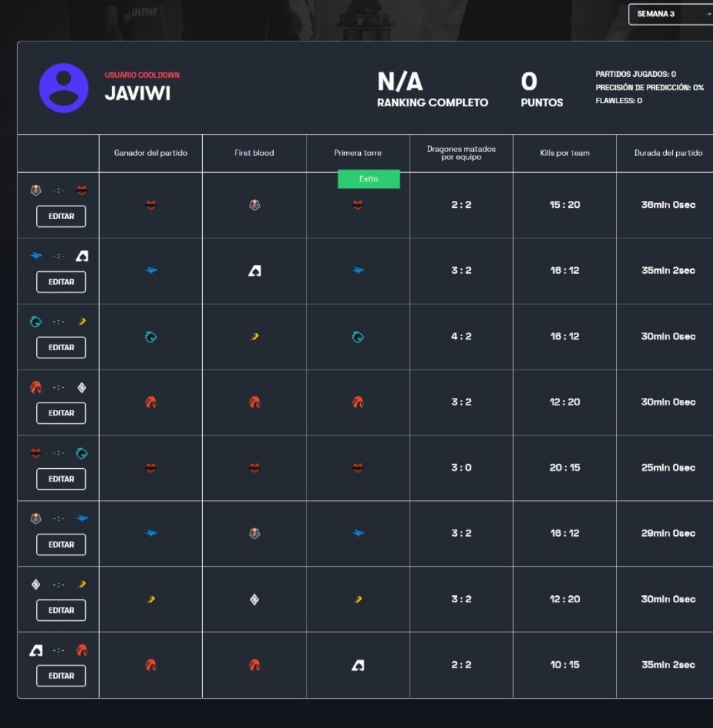Click yellow first blood icon in 4:2 row
This screenshot has height=728, width=713.
point(254,337)
